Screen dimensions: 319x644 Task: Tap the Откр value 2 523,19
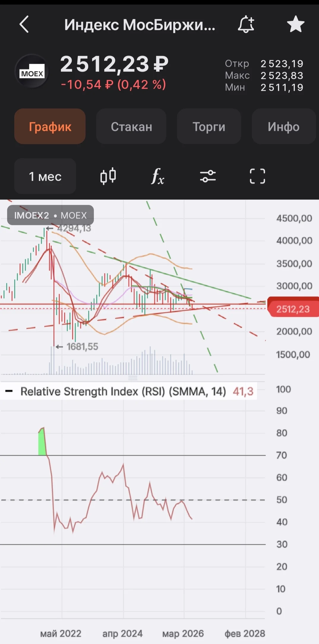(282, 64)
